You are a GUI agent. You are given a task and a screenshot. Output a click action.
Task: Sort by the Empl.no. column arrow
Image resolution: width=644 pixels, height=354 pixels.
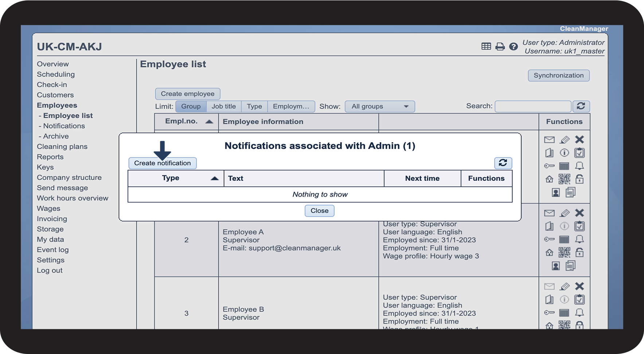point(209,122)
